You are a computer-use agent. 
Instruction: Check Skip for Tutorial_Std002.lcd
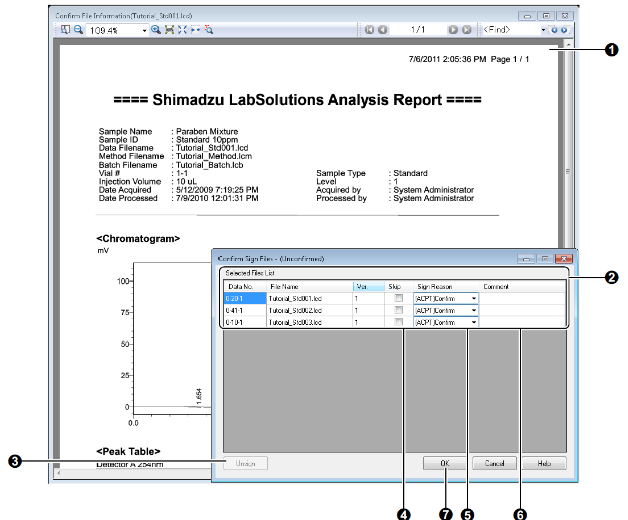click(x=399, y=310)
